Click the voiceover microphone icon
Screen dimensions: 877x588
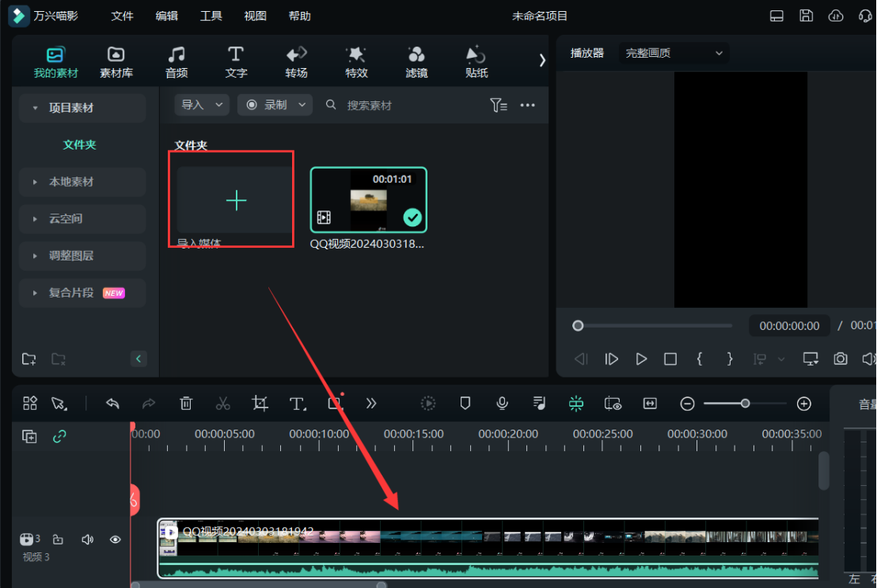pos(502,404)
